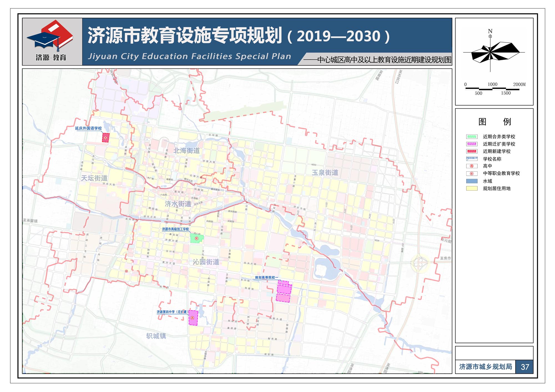The width and height of the screenshot is (555, 392).
Task: Click the 天坛街道 district label
Action: 94,178
